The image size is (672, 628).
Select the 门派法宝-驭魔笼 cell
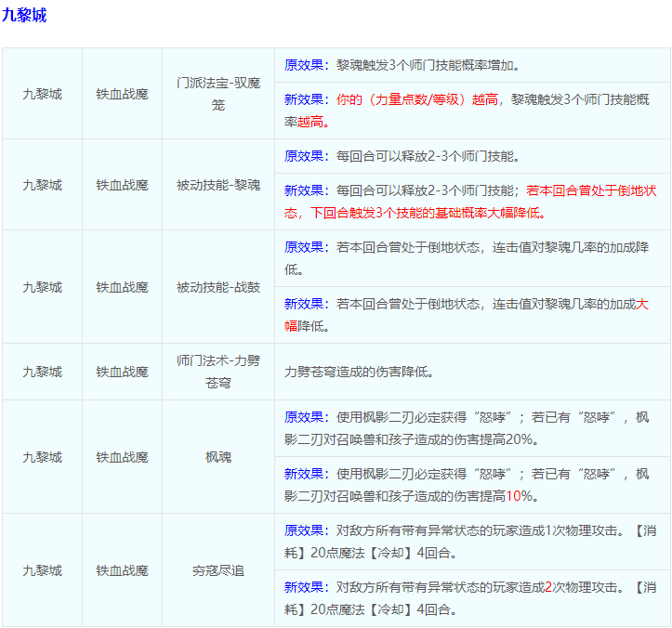218,94
